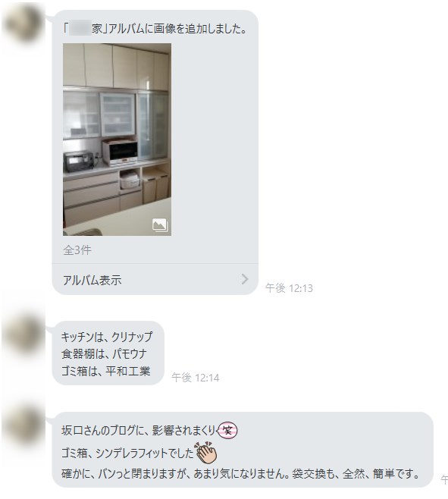448x499 pixels.
Task: Click the clapping hands emoji
Action: click(x=206, y=452)
